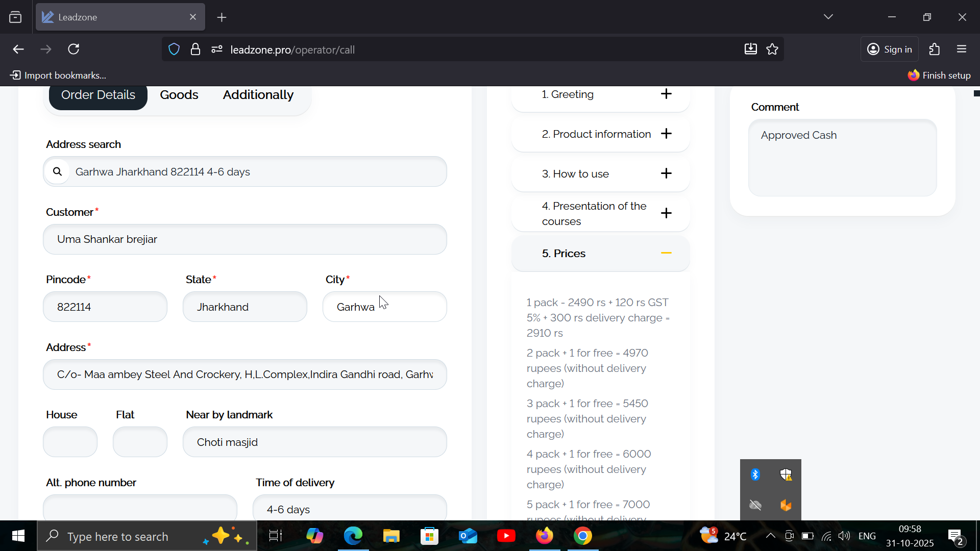Collapse the 5. Prices section
This screenshot has width=980, height=551.
pos(666,253)
